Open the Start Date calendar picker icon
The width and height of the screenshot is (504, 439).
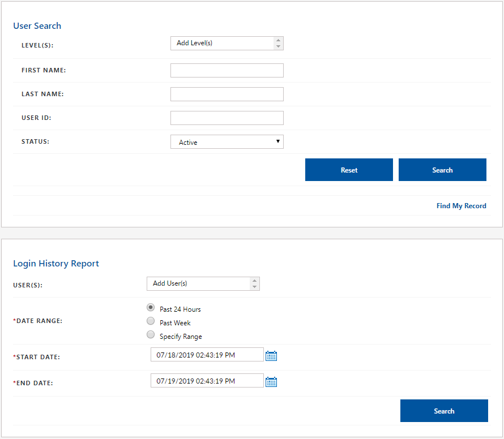pyautogui.click(x=271, y=356)
